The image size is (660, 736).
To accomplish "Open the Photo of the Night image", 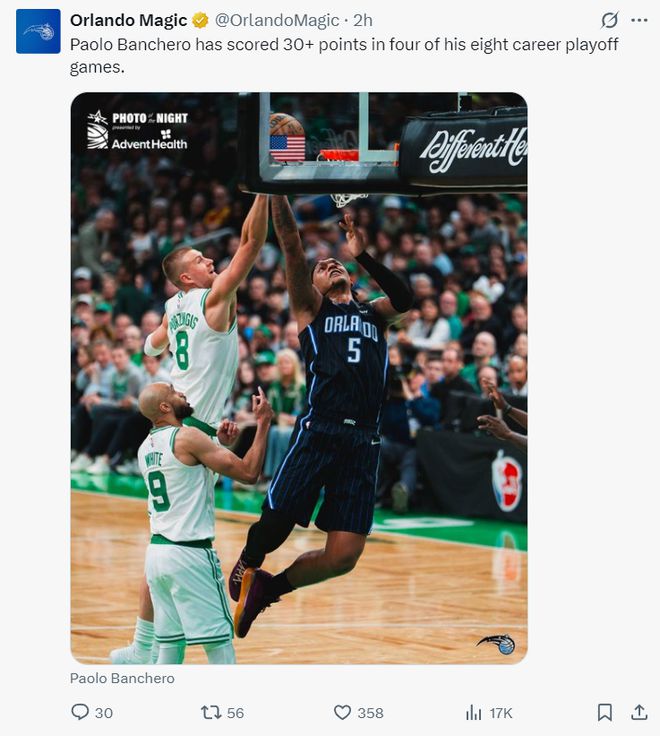I will [299, 378].
